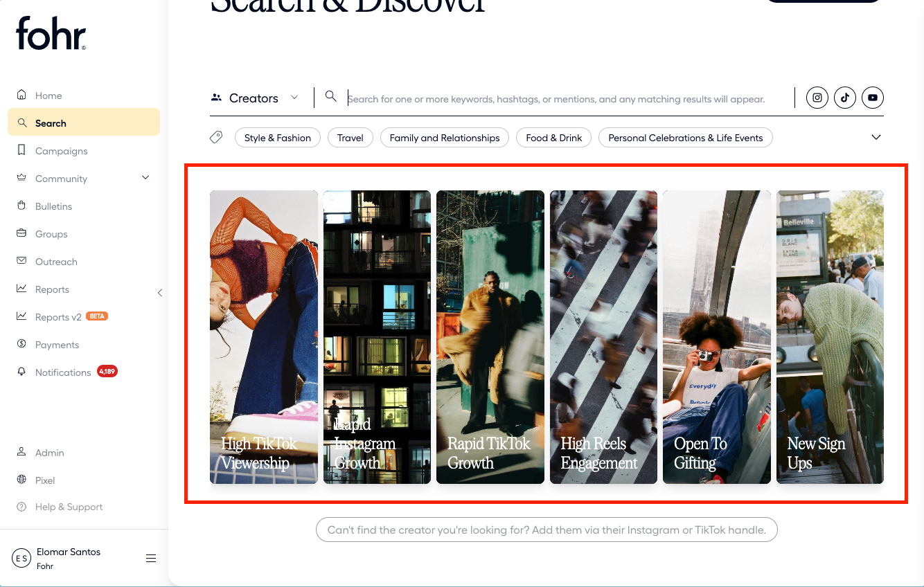Toggle the TikTok platform filter icon
The image size is (924, 587).
(x=845, y=98)
